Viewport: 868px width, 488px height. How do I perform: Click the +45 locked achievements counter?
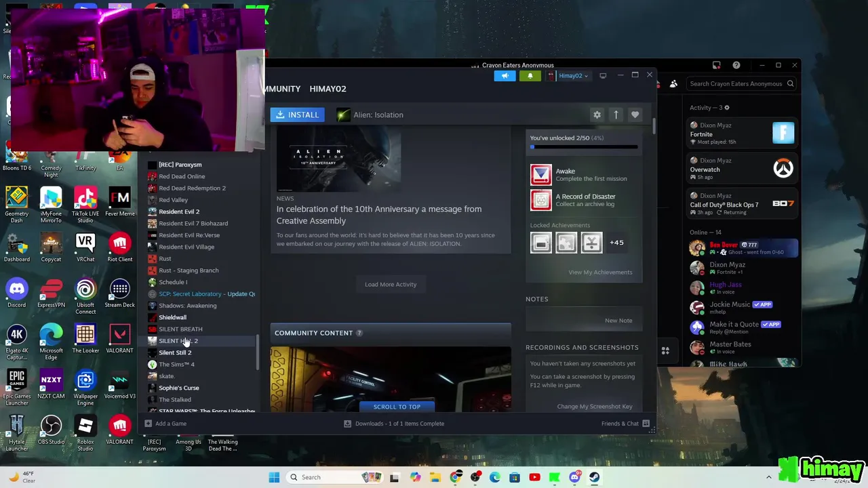[x=616, y=242]
